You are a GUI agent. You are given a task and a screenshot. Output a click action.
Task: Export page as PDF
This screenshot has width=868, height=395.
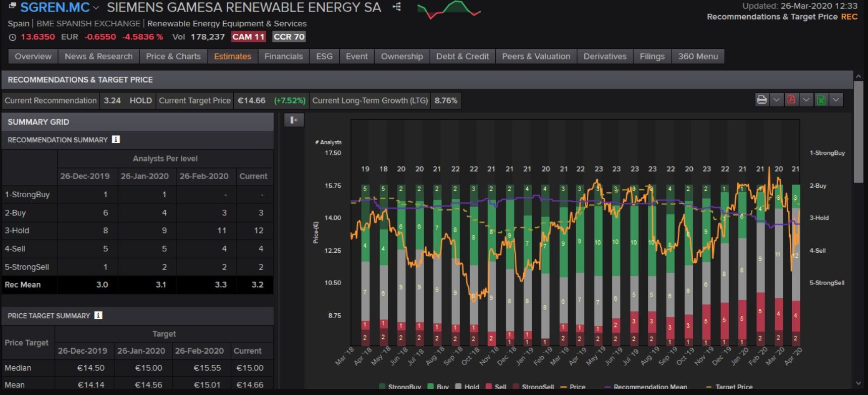[x=791, y=100]
